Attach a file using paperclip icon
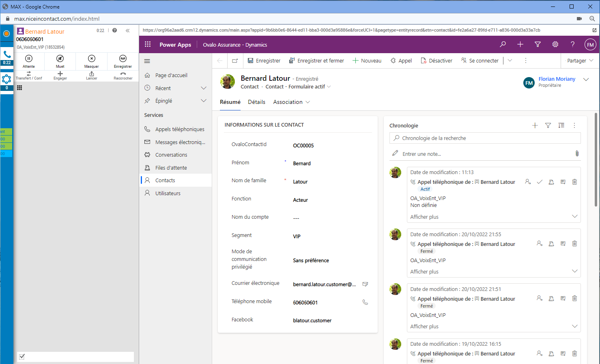This screenshot has width=600, height=364. coord(577,154)
